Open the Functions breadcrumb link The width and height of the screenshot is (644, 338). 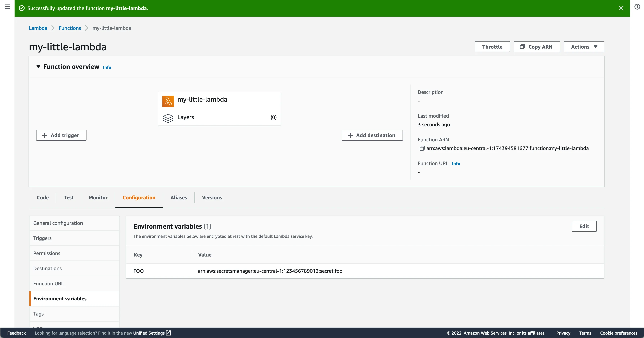[x=70, y=28]
